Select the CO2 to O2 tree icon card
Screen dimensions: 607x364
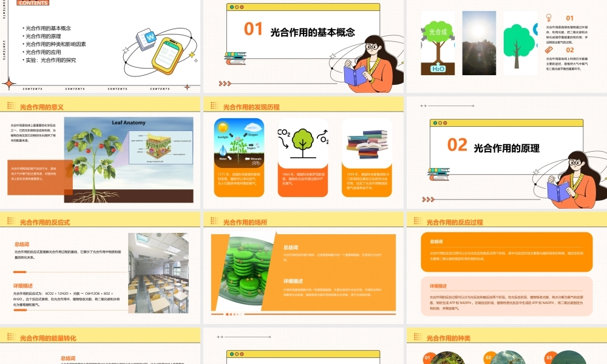coord(303,143)
